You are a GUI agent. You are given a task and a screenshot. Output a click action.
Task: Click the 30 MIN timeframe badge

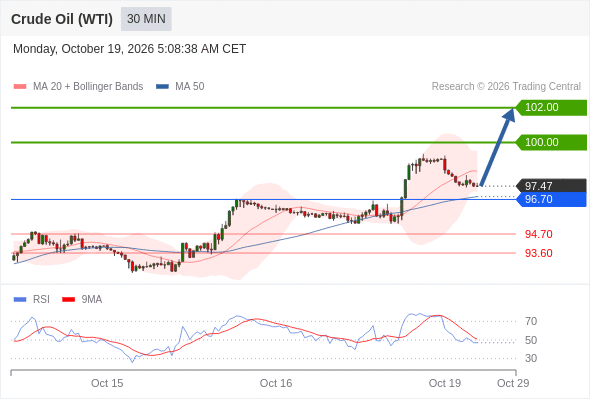point(146,19)
